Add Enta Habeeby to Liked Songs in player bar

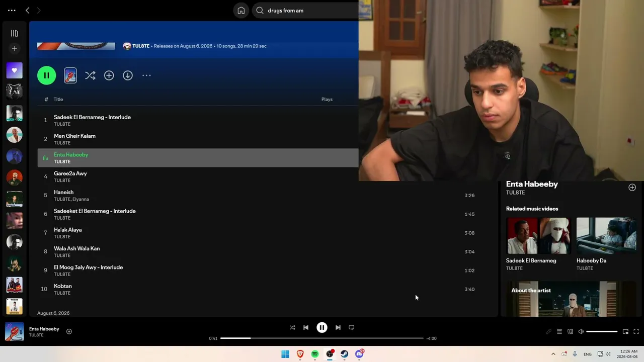click(69, 331)
